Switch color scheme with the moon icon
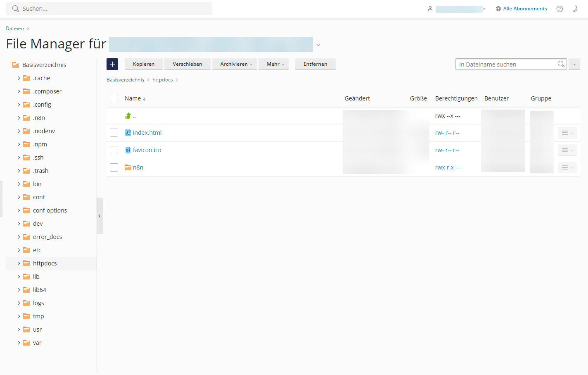The height and width of the screenshot is (375, 588). click(575, 9)
